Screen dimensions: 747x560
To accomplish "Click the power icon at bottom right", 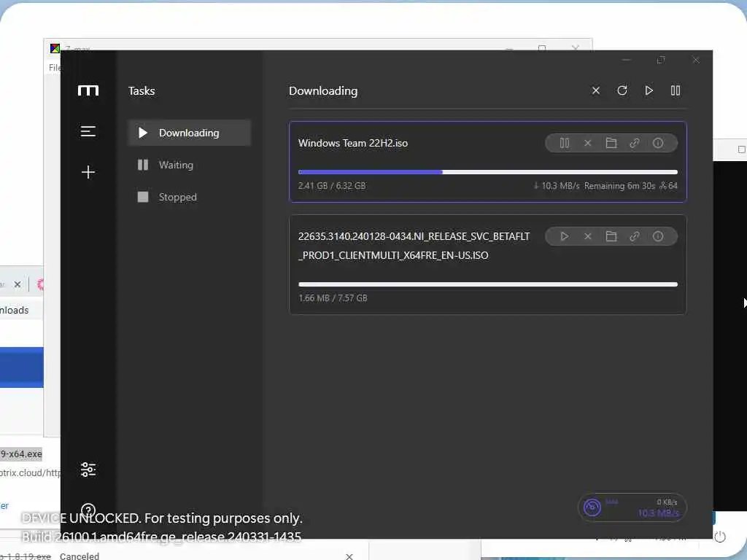I will click(720, 537).
